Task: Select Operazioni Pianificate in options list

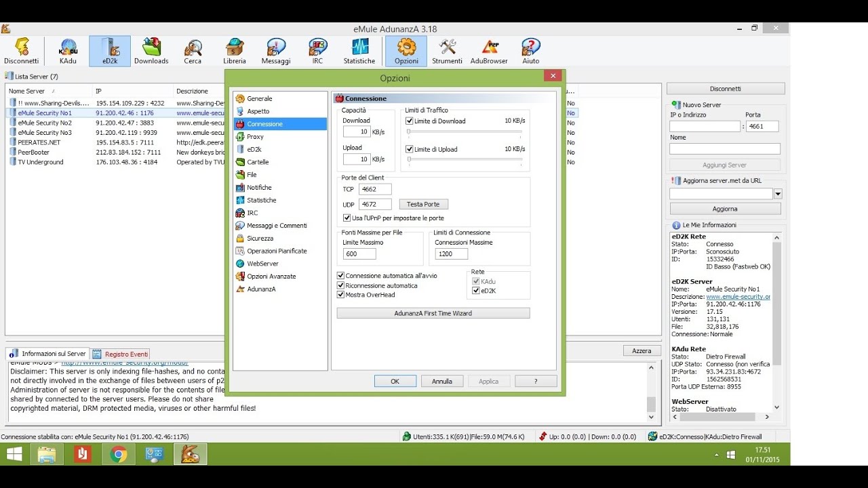Action: (x=277, y=251)
